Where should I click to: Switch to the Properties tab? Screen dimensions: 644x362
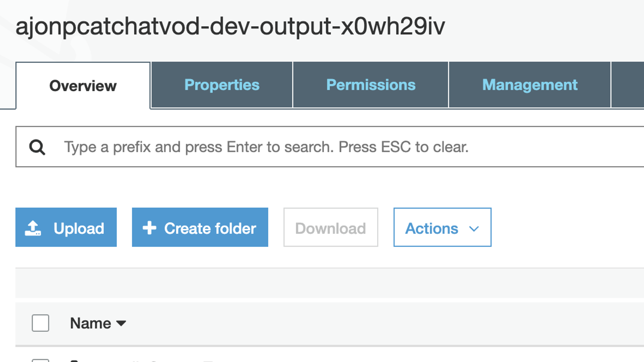tap(222, 85)
